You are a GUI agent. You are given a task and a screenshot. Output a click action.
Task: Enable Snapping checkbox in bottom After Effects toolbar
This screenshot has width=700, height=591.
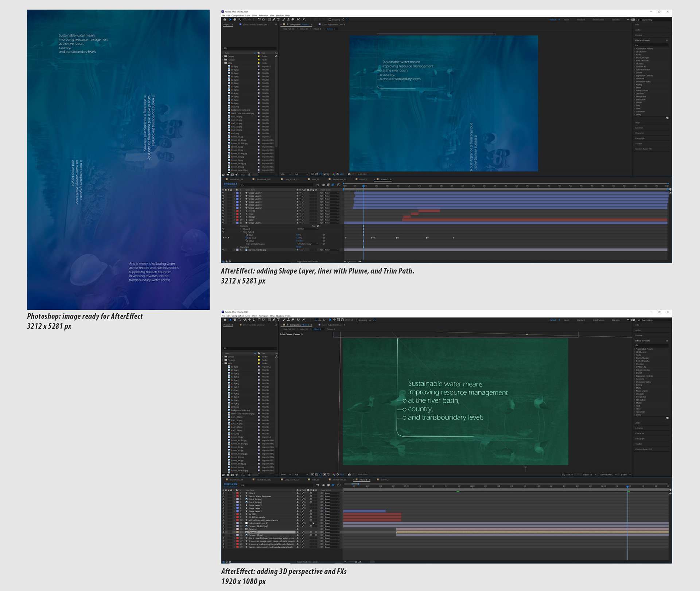click(357, 320)
